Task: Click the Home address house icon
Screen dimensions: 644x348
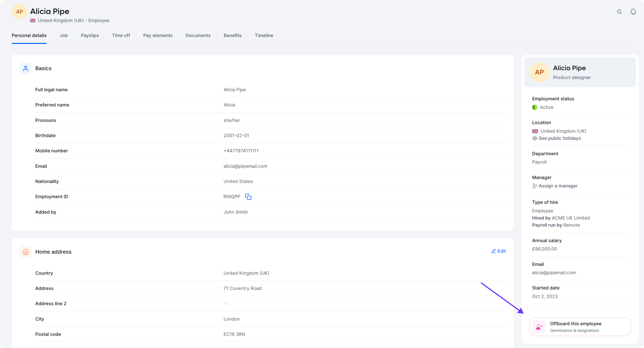Action: 25,252
